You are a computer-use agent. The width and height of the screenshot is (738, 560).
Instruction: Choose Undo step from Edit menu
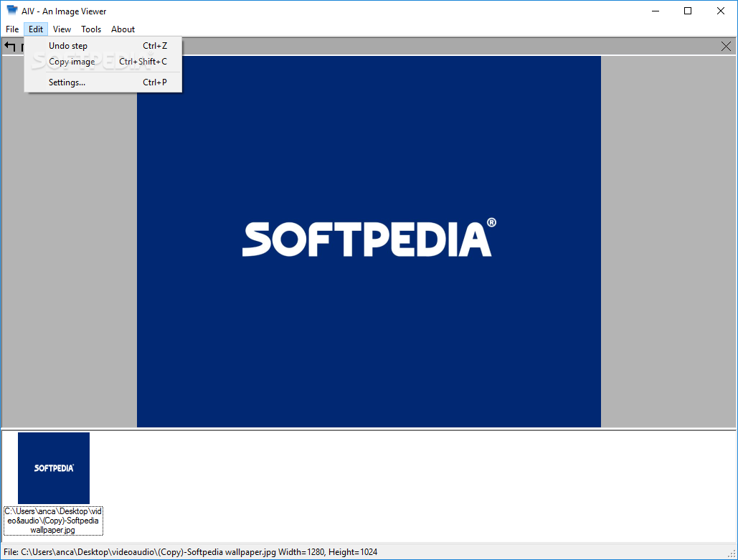(103, 46)
